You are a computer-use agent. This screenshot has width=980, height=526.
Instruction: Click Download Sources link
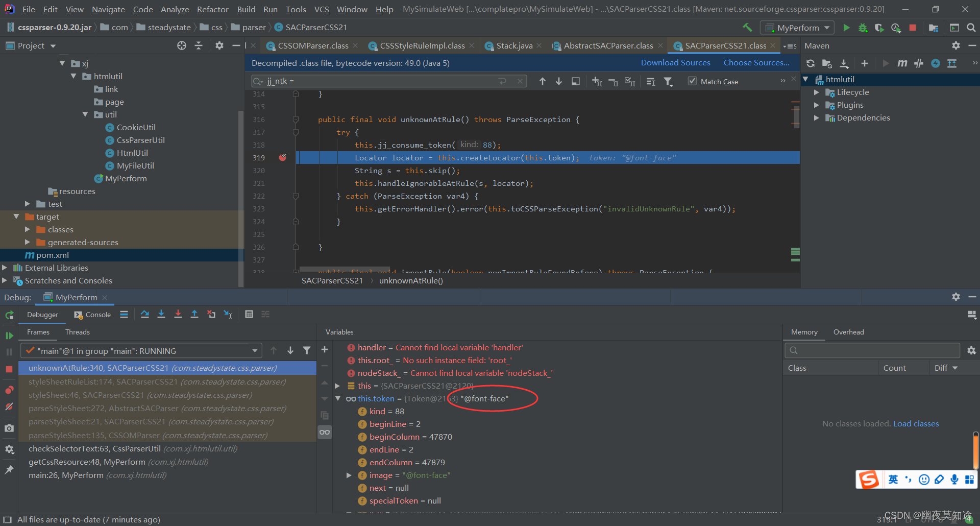675,63
